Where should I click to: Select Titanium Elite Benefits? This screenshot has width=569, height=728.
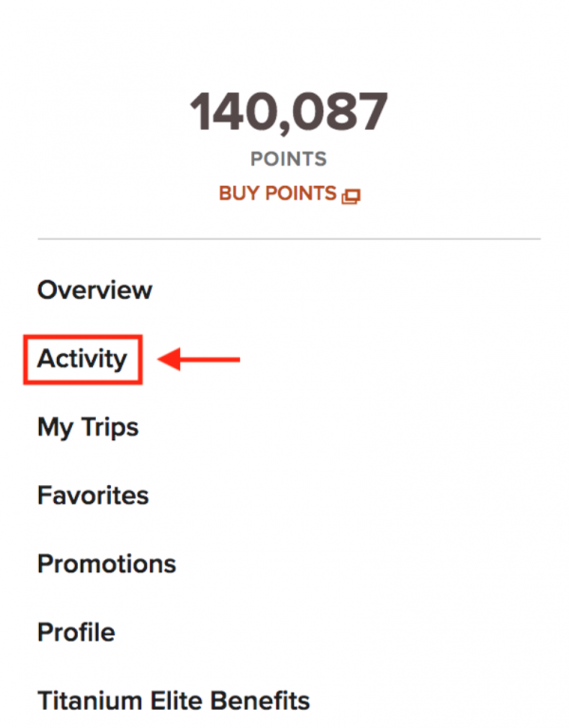click(174, 701)
